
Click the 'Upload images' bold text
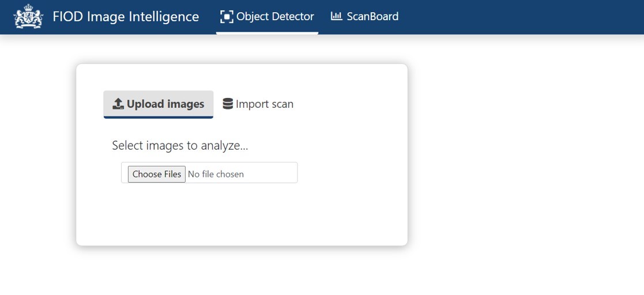point(165,104)
